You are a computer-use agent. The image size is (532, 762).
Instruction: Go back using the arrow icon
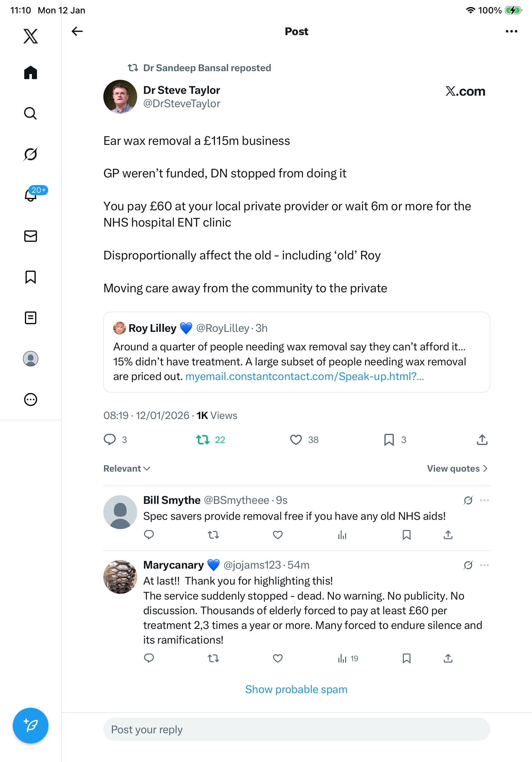point(77,31)
